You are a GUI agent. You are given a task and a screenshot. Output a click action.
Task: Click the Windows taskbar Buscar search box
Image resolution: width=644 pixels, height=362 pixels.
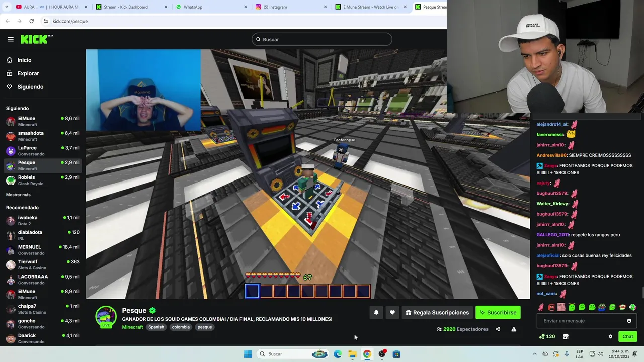[x=293, y=354]
